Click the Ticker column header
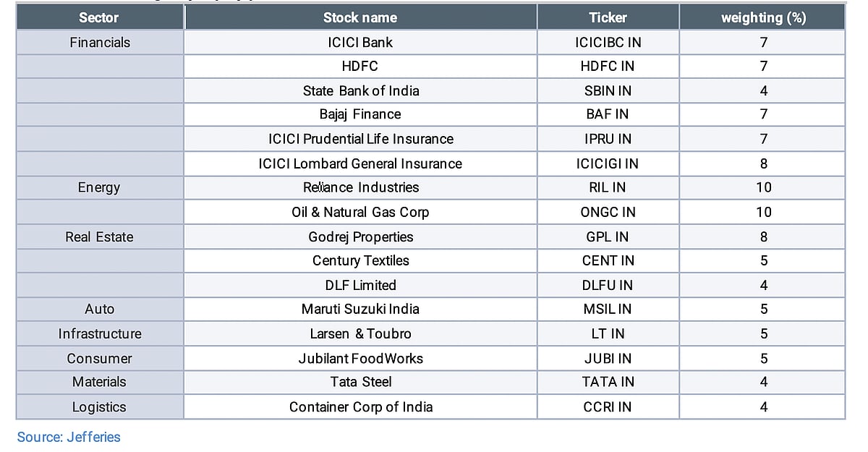The width and height of the screenshot is (868, 452). click(x=608, y=17)
